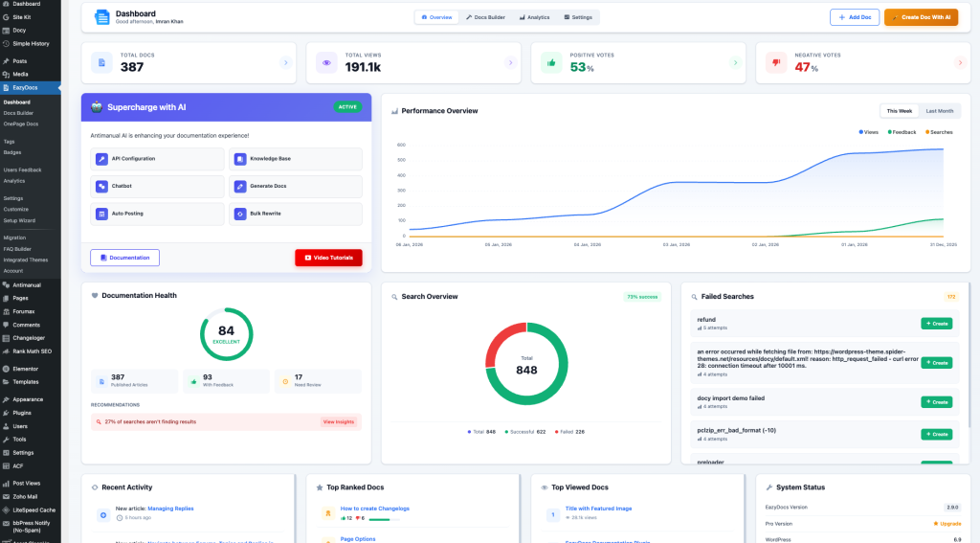980x543 pixels.
Task: Expand the Negative Votes card arrow
Action: pos(960,62)
